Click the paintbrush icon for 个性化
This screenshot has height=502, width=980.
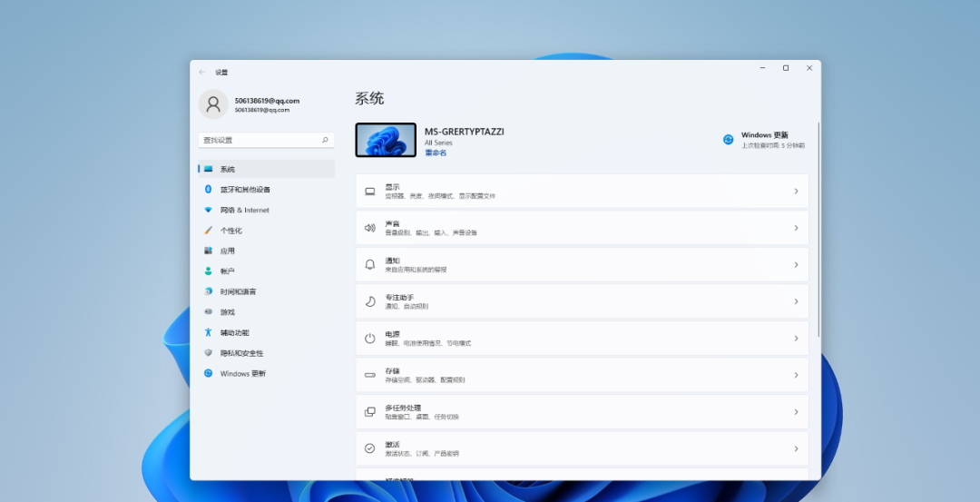click(208, 231)
